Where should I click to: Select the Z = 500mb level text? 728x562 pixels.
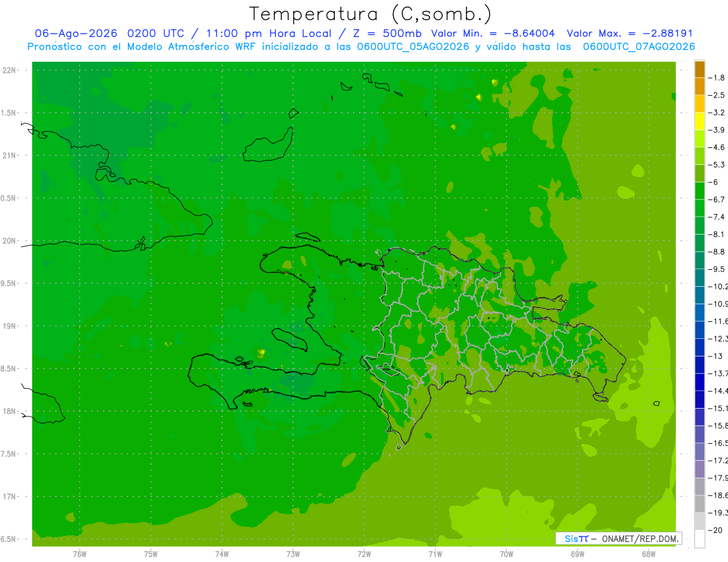[x=386, y=33]
